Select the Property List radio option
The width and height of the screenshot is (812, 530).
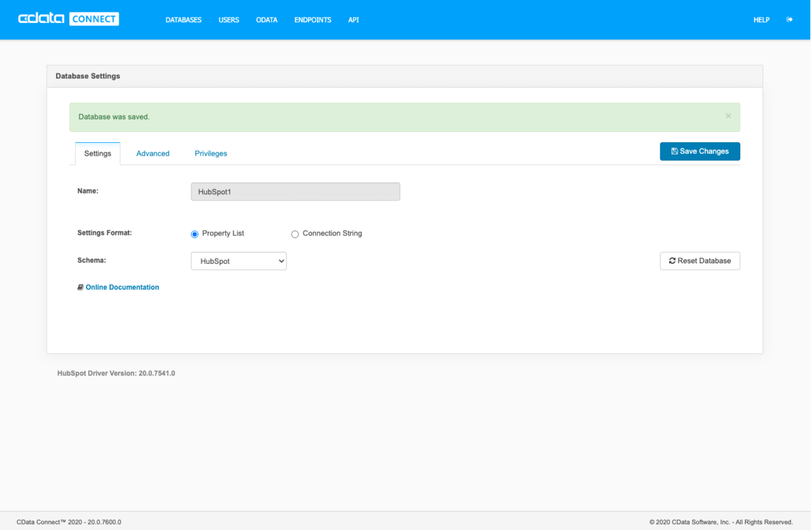pos(195,234)
